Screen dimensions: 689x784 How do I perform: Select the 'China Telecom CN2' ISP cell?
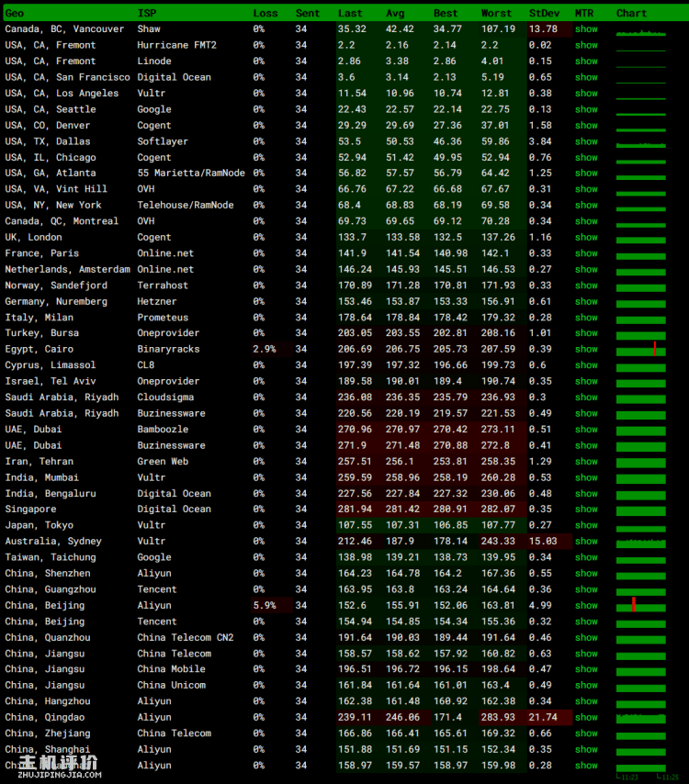pos(186,637)
